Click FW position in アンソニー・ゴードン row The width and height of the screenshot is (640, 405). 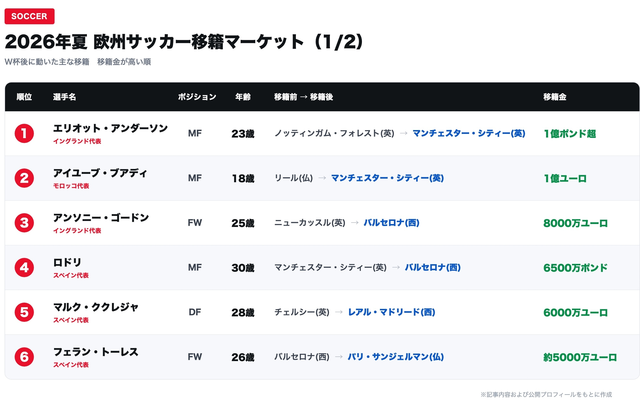(195, 223)
